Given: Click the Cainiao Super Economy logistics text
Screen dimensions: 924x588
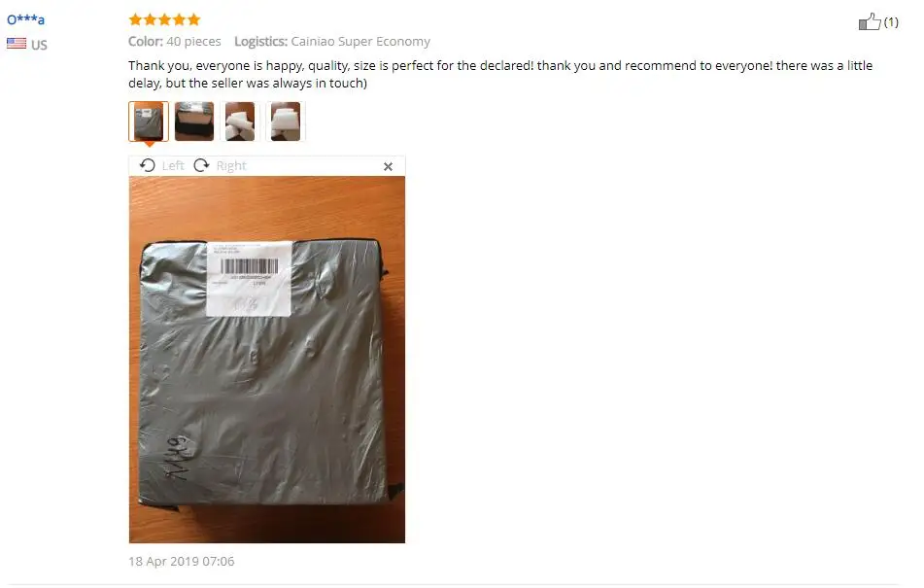Looking at the screenshot, I should coord(360,41).
